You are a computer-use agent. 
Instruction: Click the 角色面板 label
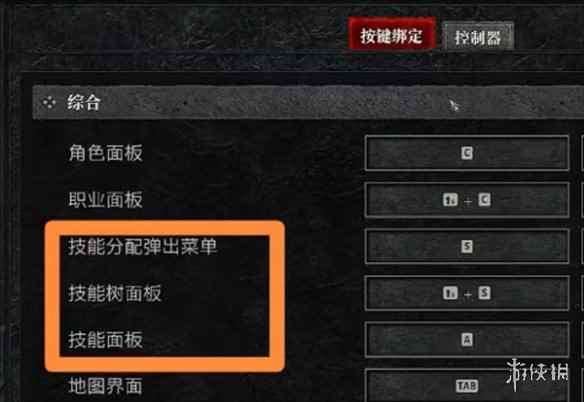click(105, 153)
